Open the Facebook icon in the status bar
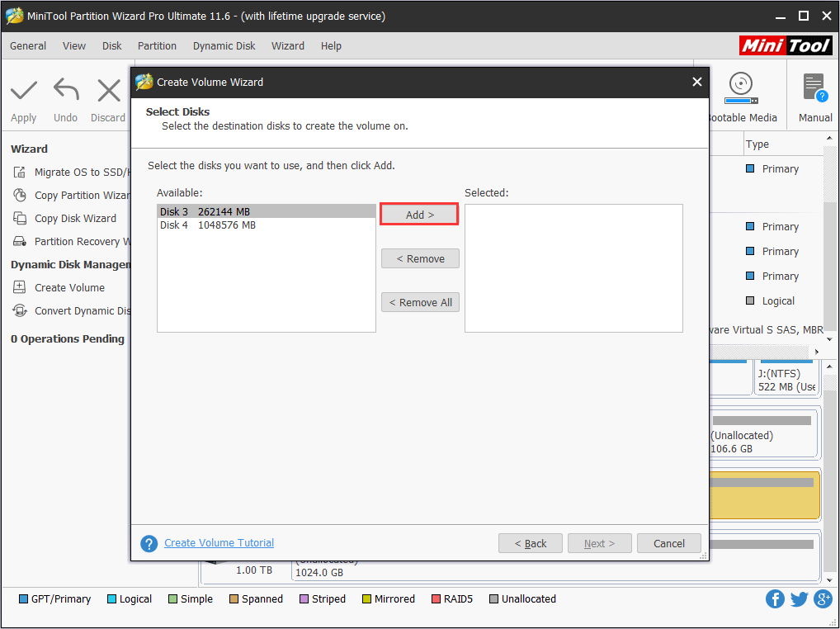Image resolution: width=840 pixels, height=629 pixels. [775, 598]
